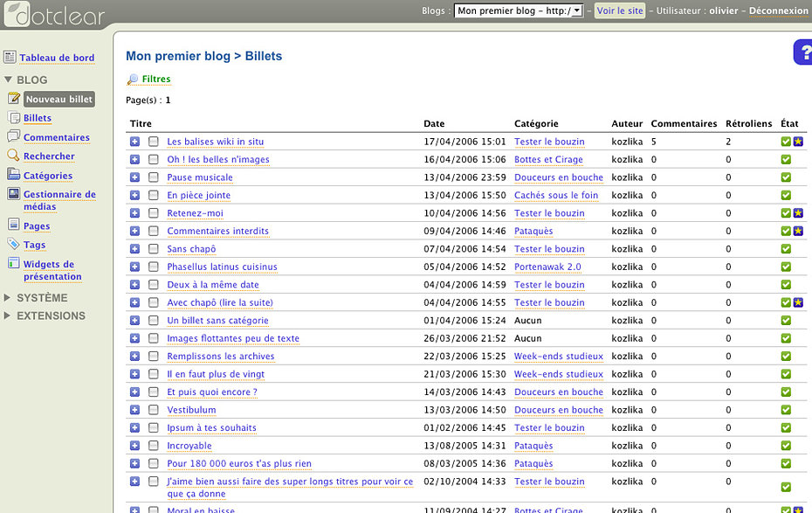Click the dotclear logo
Screen dimensions: 812x513
53,15
